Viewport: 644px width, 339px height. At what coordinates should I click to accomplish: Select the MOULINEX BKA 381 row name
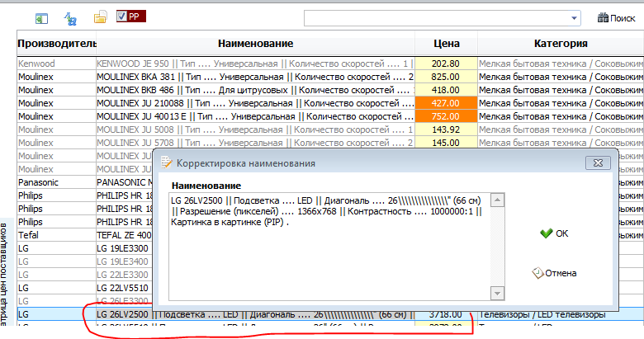(255, 77)
